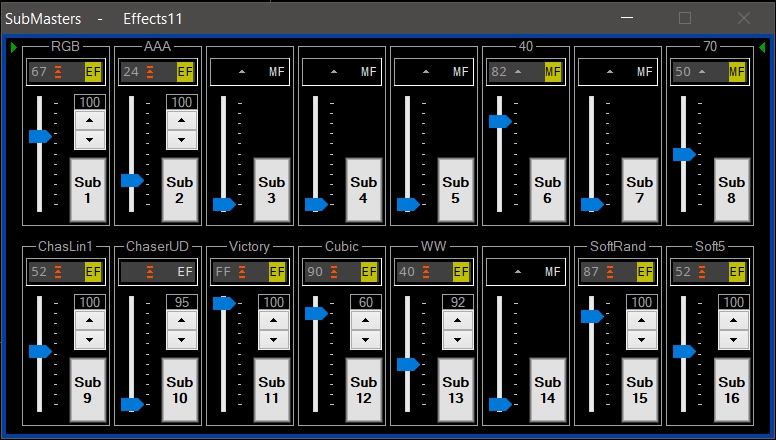Click the small up triangle in submaster 14 display
776x440 pixels.
pyautogui.click(x=518, y=272)
